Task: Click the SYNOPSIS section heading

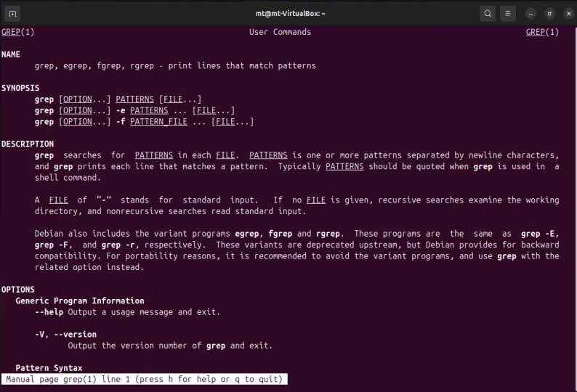Action: click(x=20, y=88)
